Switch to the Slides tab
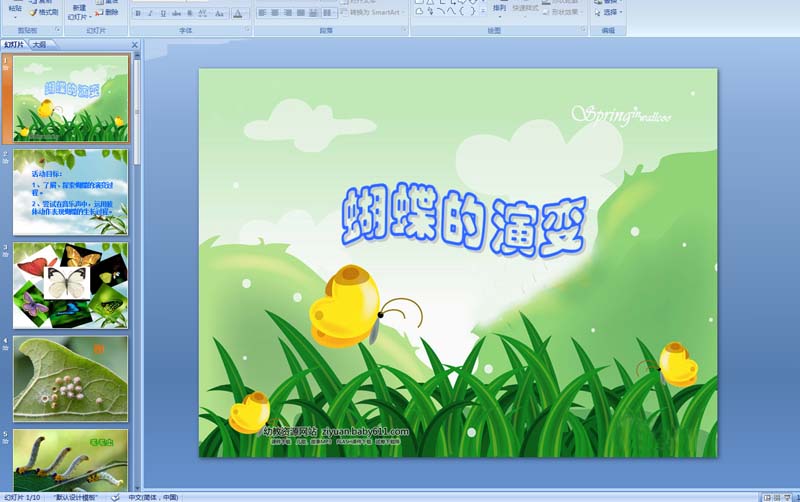 (14, 45)
